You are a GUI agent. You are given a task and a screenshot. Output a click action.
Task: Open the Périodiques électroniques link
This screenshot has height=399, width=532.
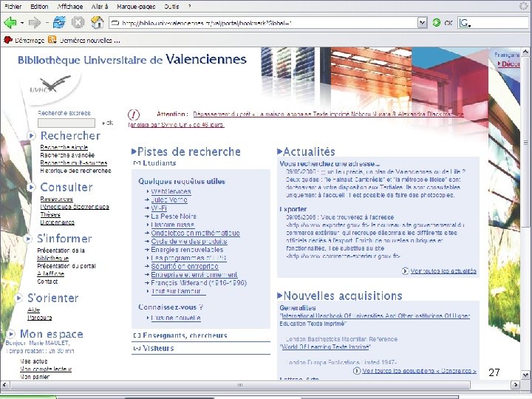click(75, 207)
